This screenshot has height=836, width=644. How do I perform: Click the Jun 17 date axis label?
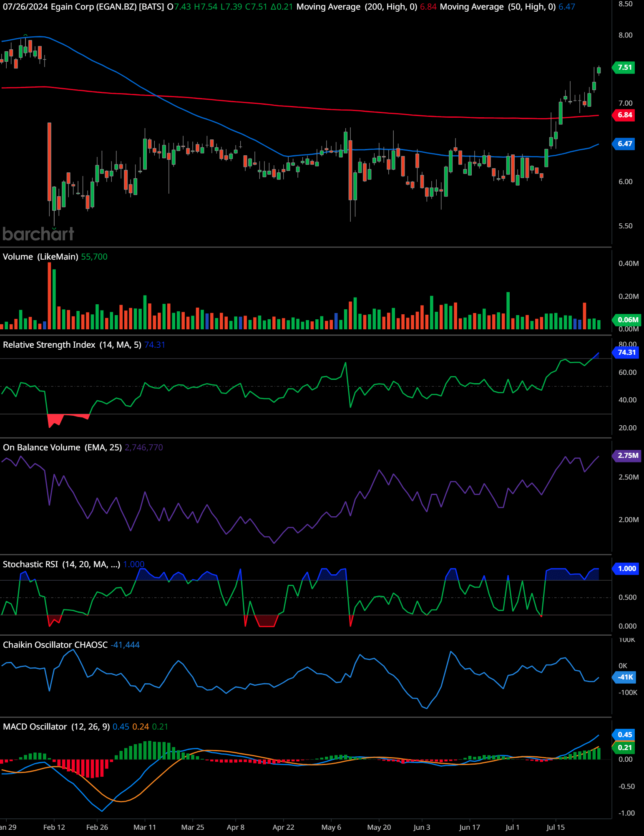(x=470, y=827)
